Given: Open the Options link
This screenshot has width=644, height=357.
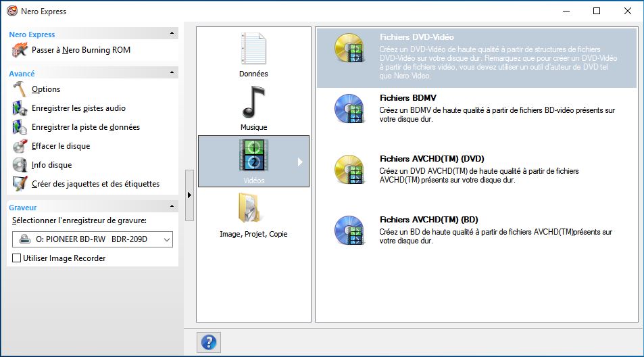Looking at the screenshot, I should [x=46, y=89].
